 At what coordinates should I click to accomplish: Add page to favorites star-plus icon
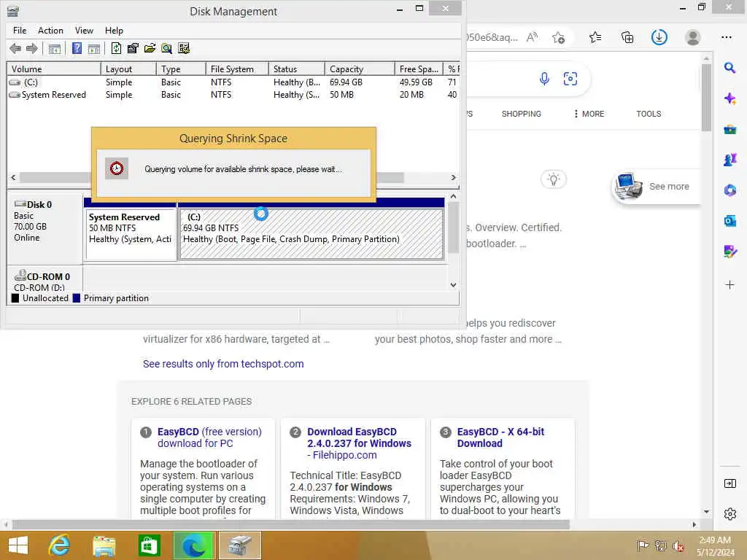[558, 37]
